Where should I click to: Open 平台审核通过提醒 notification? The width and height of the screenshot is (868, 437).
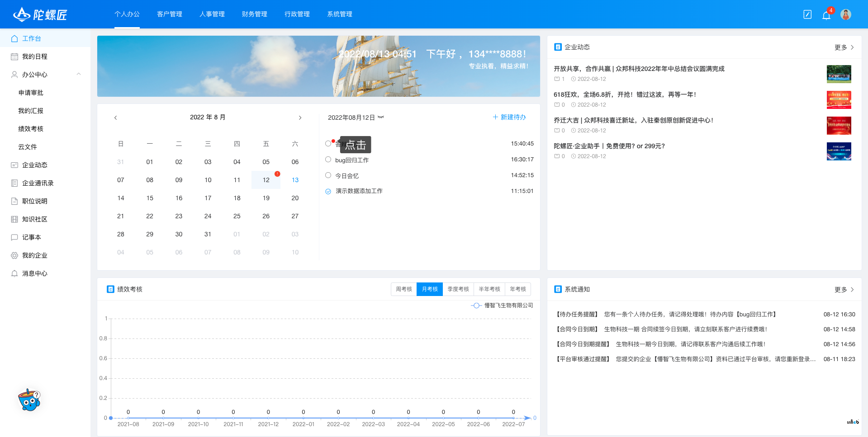pos(705,359)
